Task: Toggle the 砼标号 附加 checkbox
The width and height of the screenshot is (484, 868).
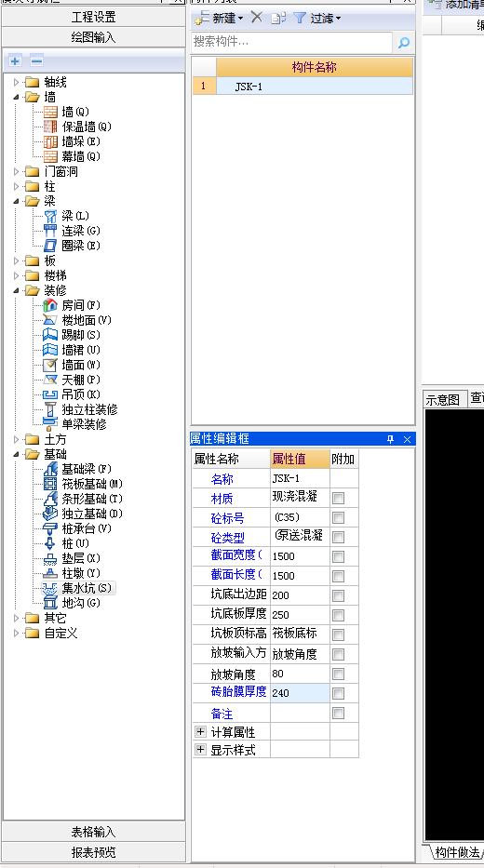Action: point(339,517)
